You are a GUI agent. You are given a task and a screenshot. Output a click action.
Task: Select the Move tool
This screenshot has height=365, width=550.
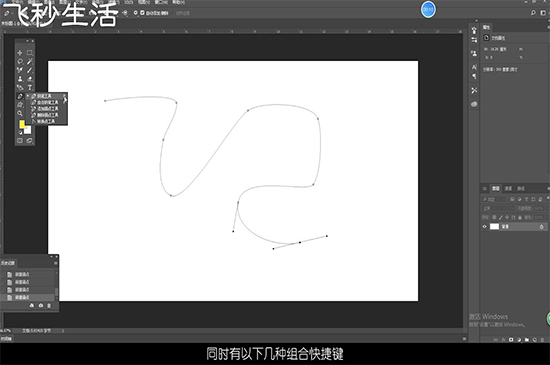point(20,53)
